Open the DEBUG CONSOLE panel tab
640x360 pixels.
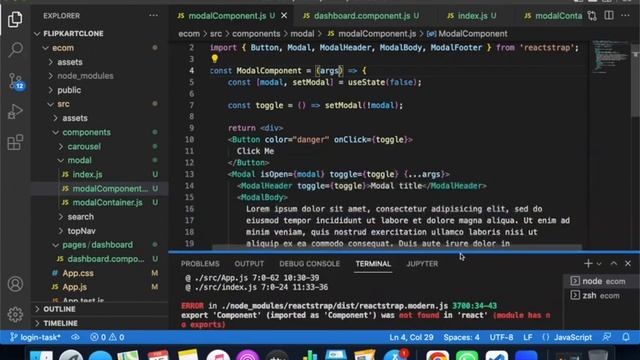[309, 264]
